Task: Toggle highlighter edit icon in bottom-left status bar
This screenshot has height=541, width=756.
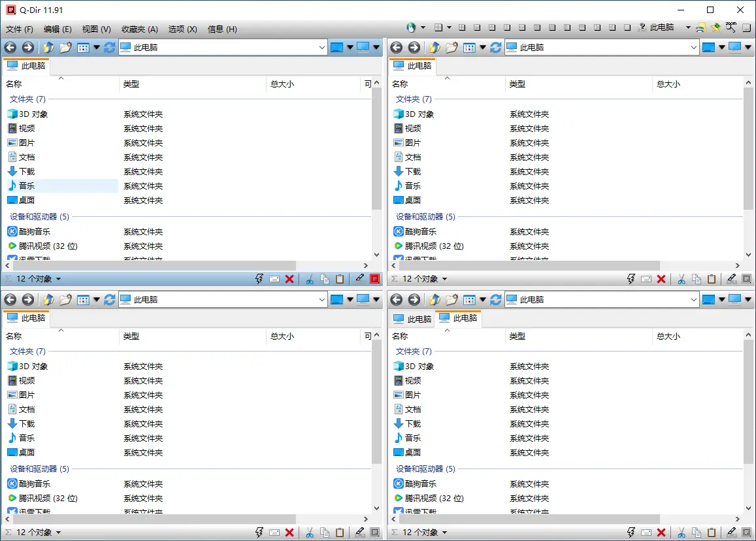Action: tap(359, 533)
